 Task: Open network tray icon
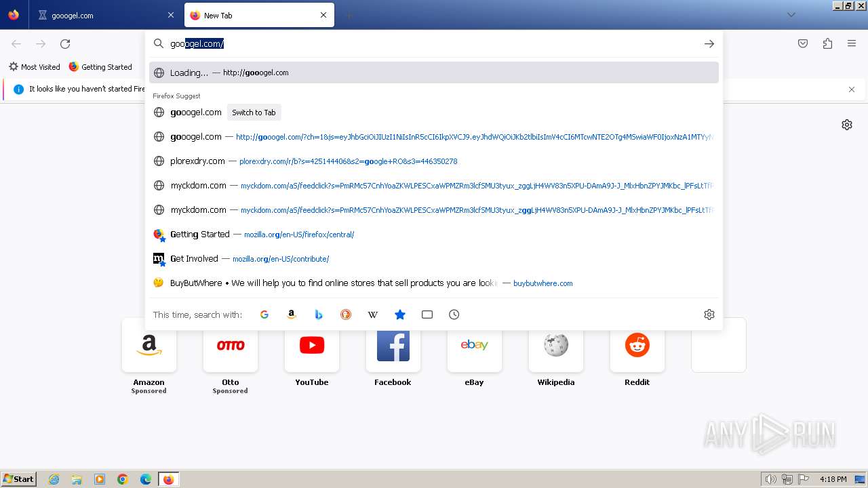point(787,479)
